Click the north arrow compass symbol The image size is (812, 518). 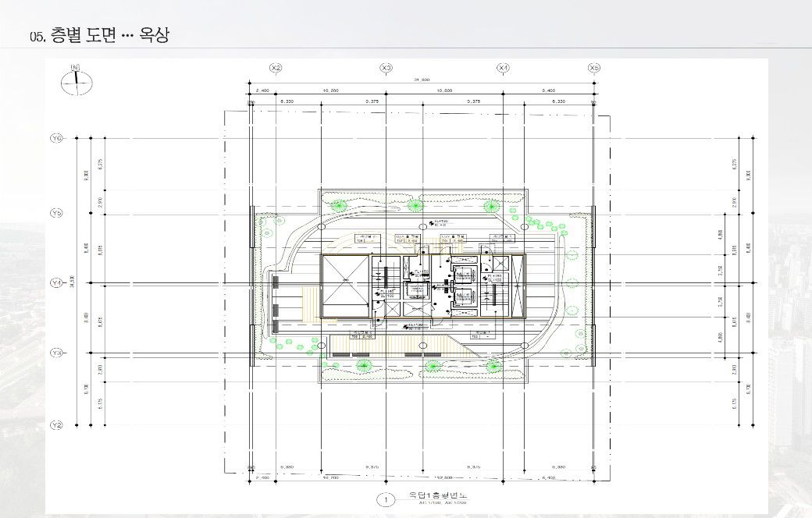(x=76, y=80)
